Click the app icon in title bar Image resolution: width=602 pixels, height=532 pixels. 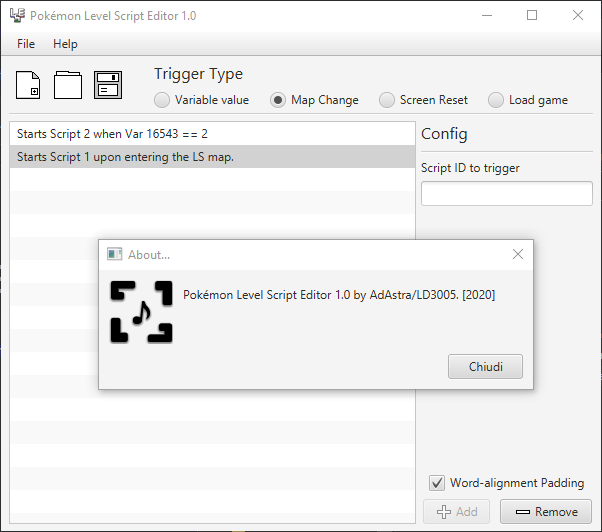click(x=17, y=15)
